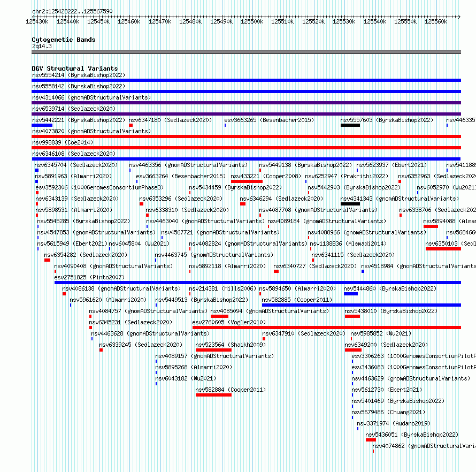Open nsv4073820 (gnomADStructuralVariants) entry
This screenshot has width=476, height=472.
pos(91,131)
